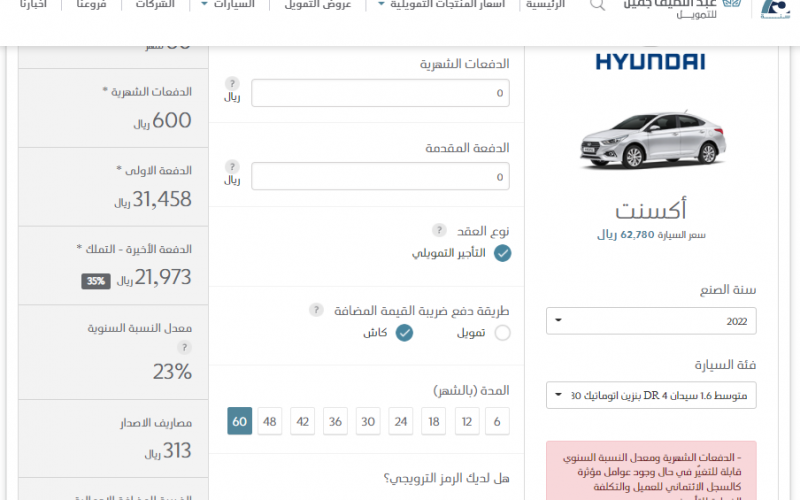Choose 24 months duration
The height and width of the screenshot is (500, 800).
pyautogui.click(x=401, y=421)
